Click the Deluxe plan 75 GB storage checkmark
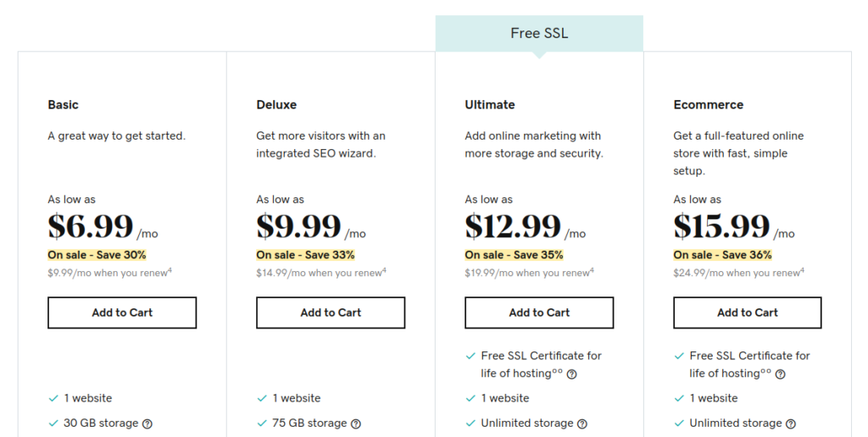Viewport: 868px width, 437px height. [x=262, y=423]
